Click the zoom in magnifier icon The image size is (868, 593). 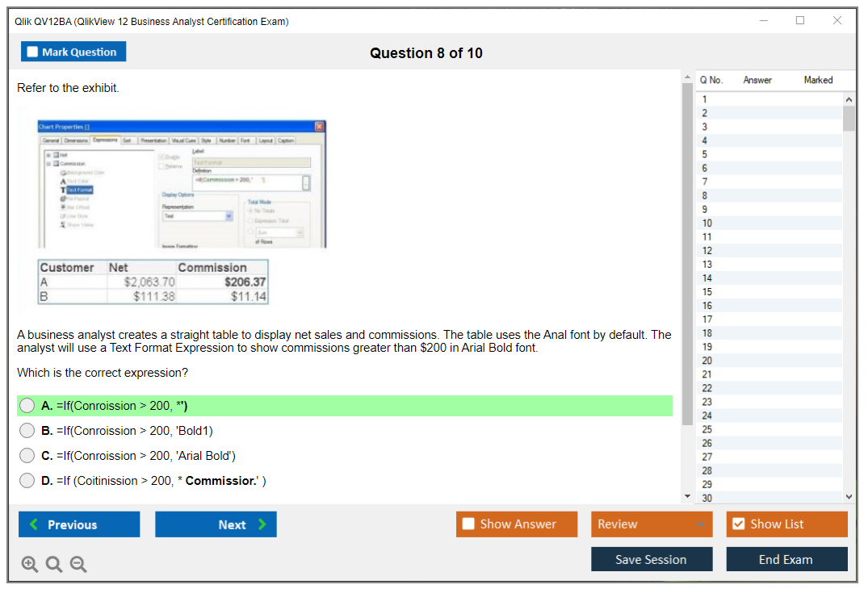click(x=30, y=565)
